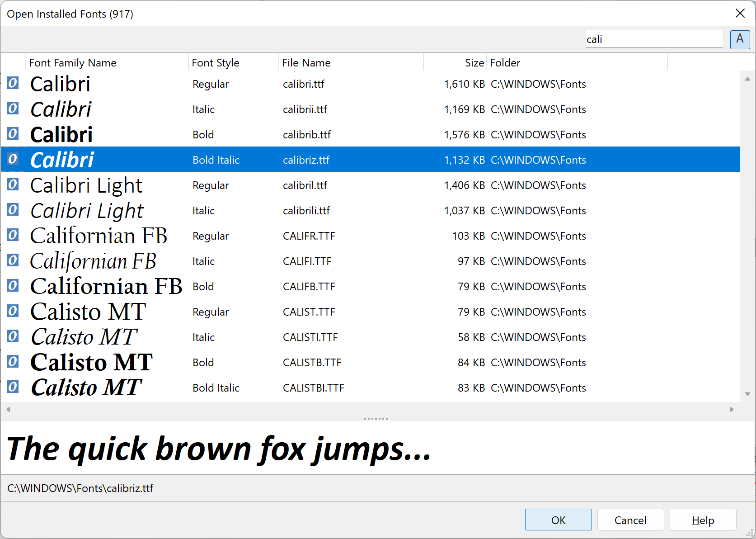Click the font icon beside calibrili.ttf
This screenshot has width=756, height=539.
tap(13, 210)
